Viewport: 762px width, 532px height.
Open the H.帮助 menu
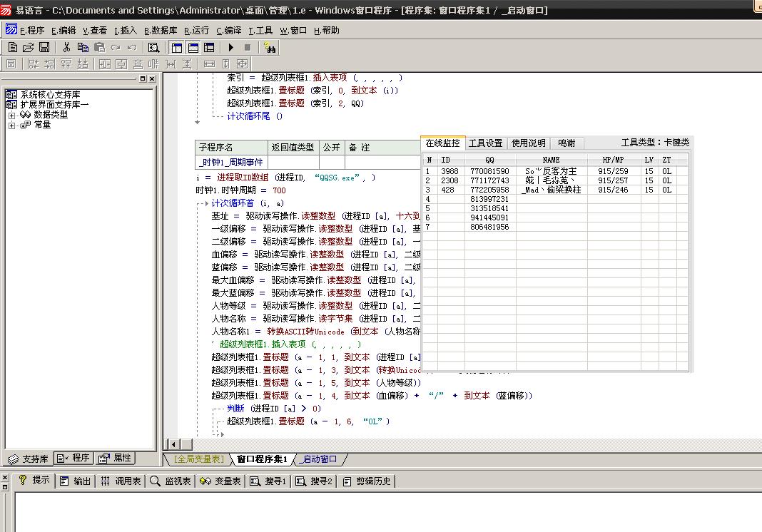click(x=327, y=31)
